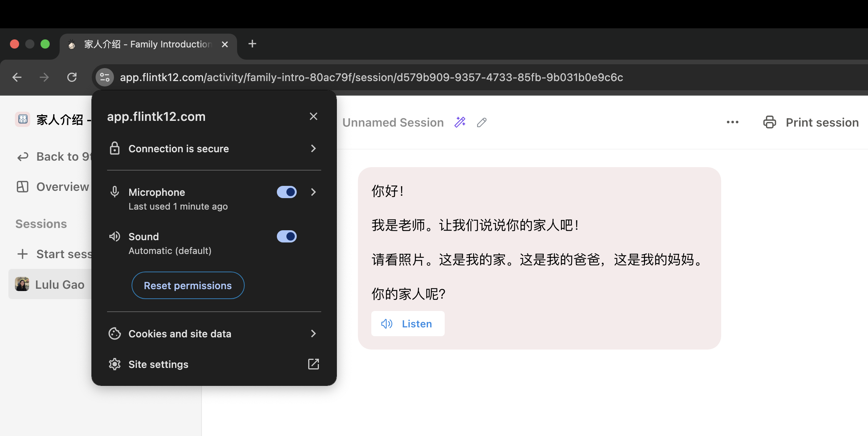Close the site info popup

tap(314, 116)
